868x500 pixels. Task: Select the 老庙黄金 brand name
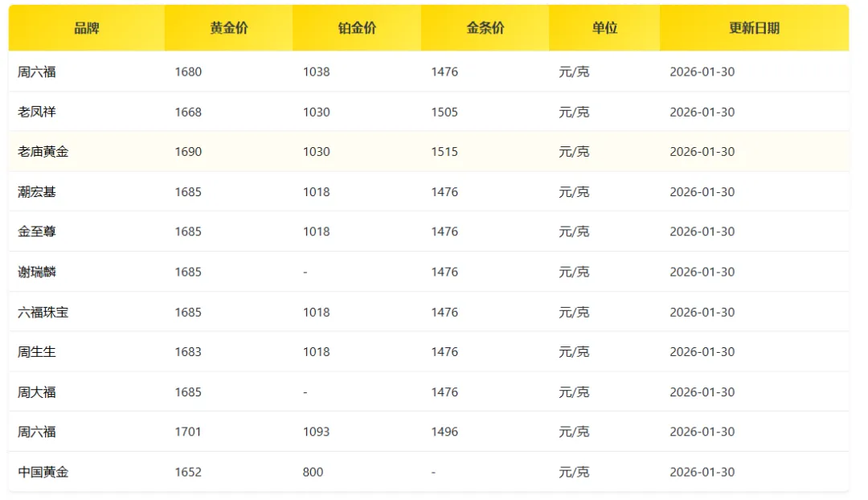[43, 152]
